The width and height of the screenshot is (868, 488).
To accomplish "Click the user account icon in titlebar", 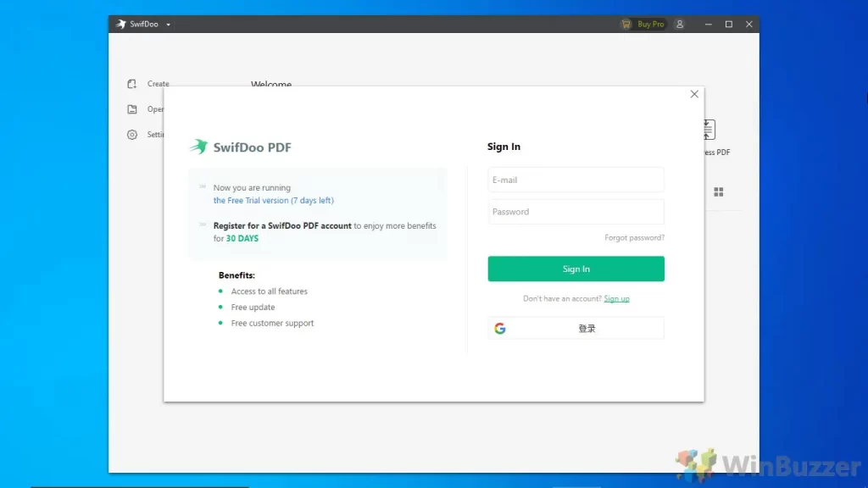I will [x=680, y=24].
